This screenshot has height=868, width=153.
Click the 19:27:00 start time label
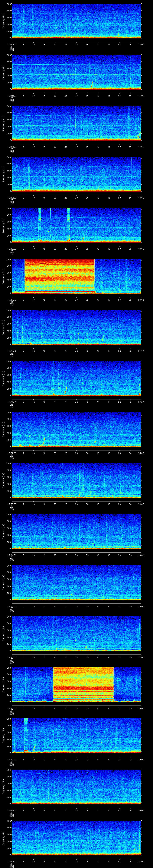coord(12,708)
